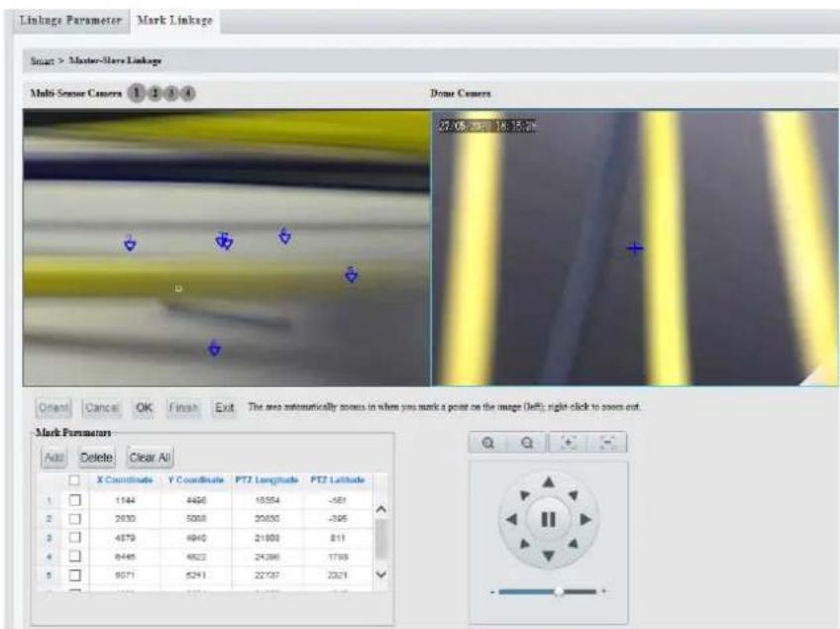840x629 pixels.
Task: Click the Orient button
Action: [54, 408]
